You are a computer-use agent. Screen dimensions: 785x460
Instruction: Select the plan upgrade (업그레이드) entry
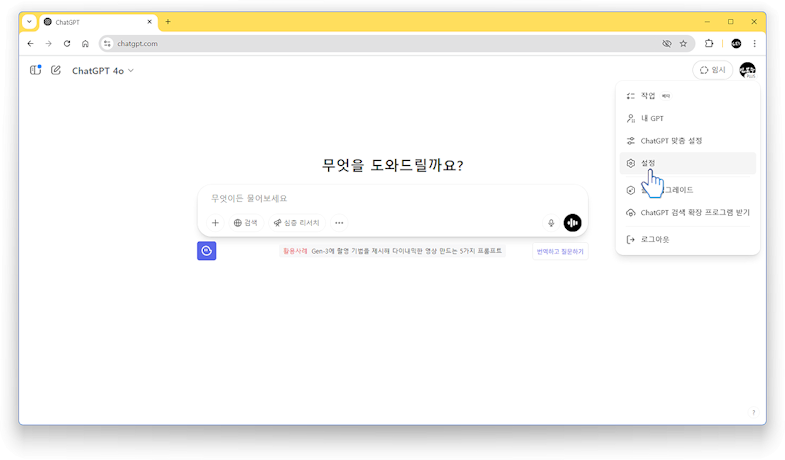[688, 190]
